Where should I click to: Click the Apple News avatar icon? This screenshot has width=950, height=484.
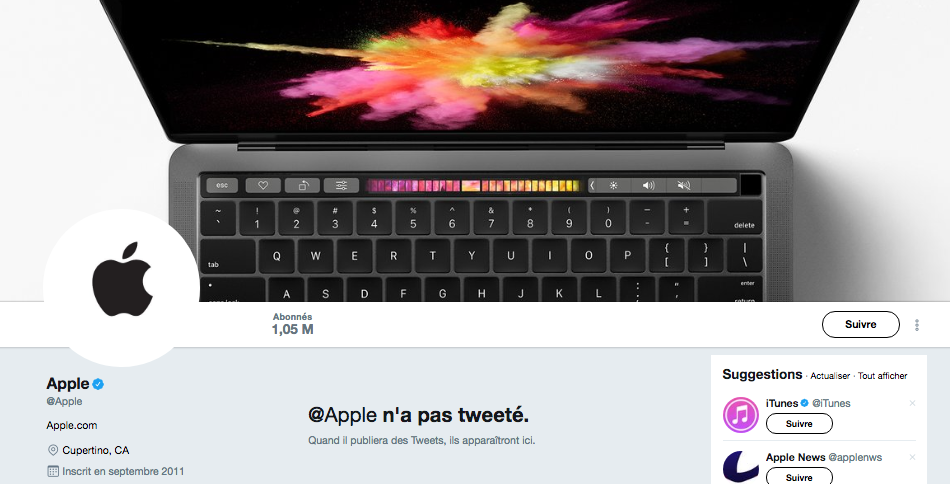coord(740,467)
